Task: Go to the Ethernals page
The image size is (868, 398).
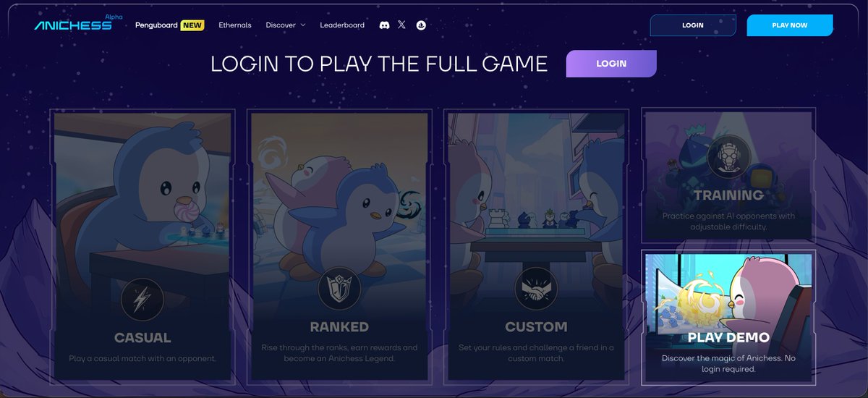Action: pyautogui.click(x=235, y=25)
